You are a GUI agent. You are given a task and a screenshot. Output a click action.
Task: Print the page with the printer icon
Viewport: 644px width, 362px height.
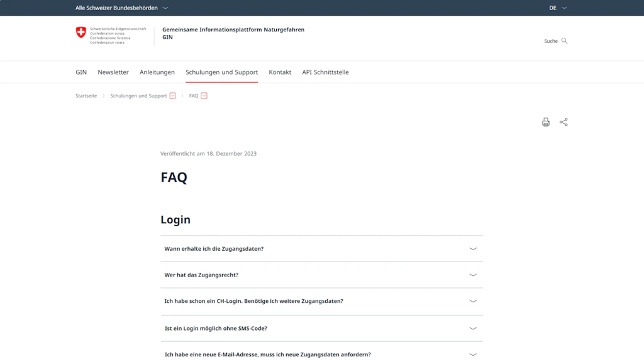coord(545,122)
